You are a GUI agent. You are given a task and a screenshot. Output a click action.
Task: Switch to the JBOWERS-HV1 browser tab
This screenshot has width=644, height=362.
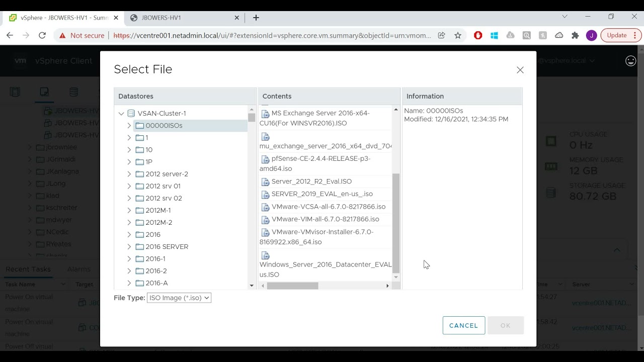coord(183,18)
